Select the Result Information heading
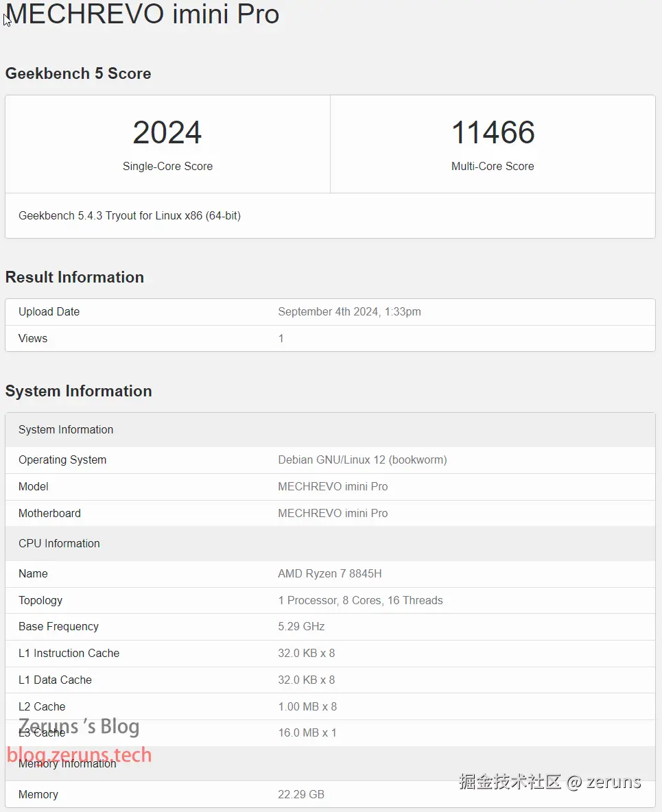The image size is (662, 812). [x=75, y=277]
